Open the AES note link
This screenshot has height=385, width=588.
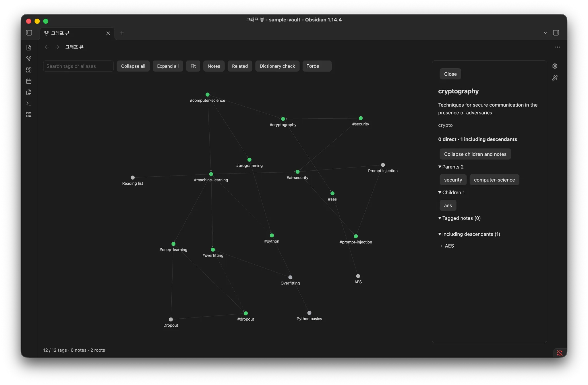click(449, 246)
